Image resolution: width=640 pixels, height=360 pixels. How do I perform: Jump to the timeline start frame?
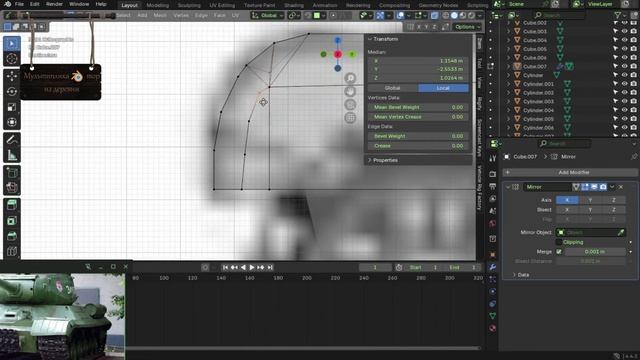point(225,267)
